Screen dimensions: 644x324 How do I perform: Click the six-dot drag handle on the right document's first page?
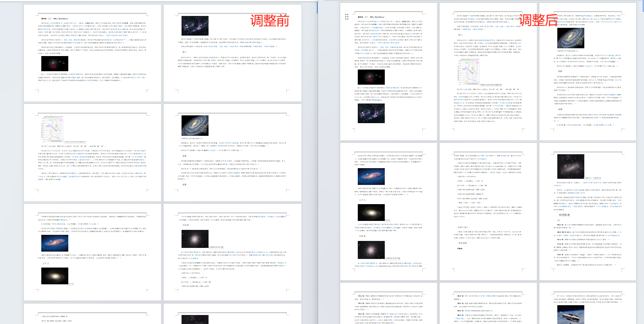[x=346, y=17]
